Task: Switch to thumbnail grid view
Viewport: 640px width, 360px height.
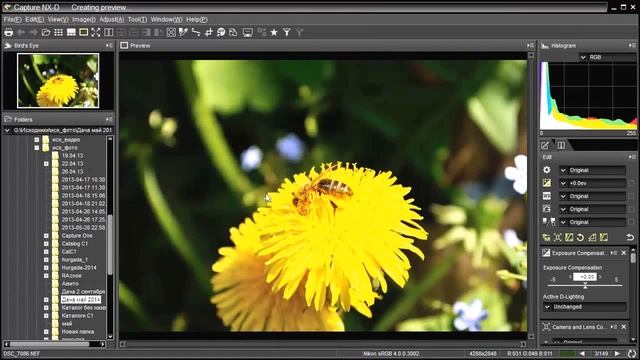Action: tap(59, 32)
